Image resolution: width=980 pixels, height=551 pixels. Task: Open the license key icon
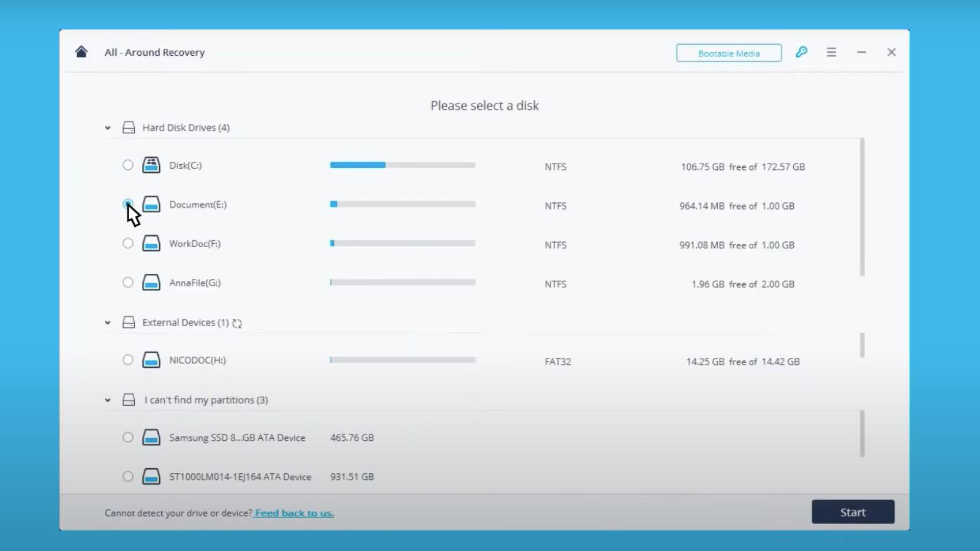pyautogui.click(x=801, y=52)
